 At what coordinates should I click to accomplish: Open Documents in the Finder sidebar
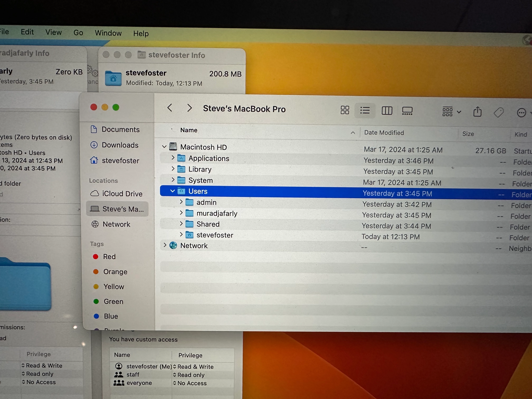(115, 129)
